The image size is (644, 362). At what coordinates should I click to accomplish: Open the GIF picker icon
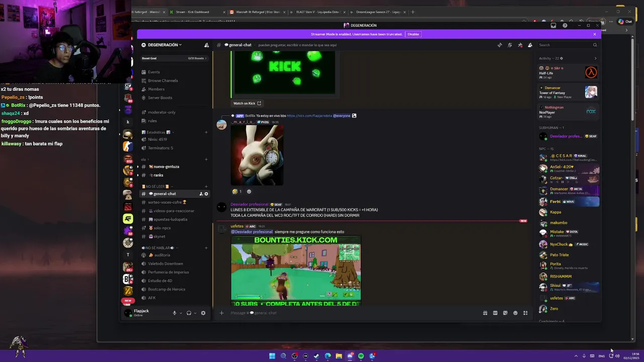(x=495, y=313)
